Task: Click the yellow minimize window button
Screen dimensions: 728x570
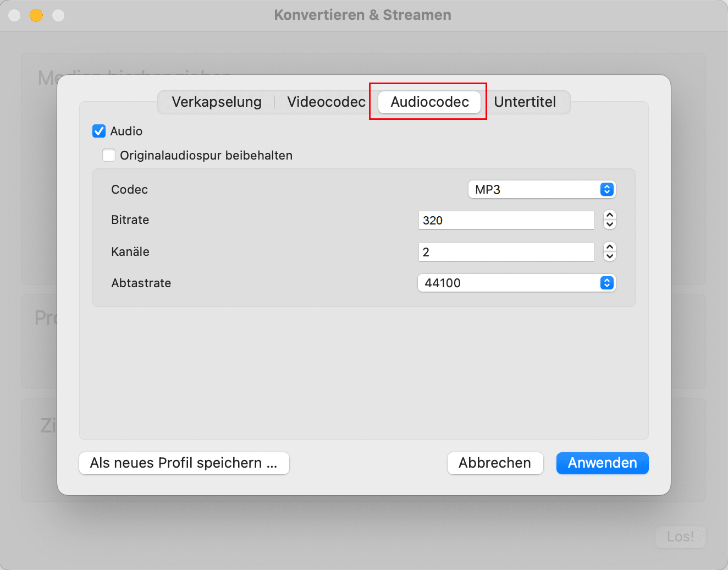Action: point(36,15)
